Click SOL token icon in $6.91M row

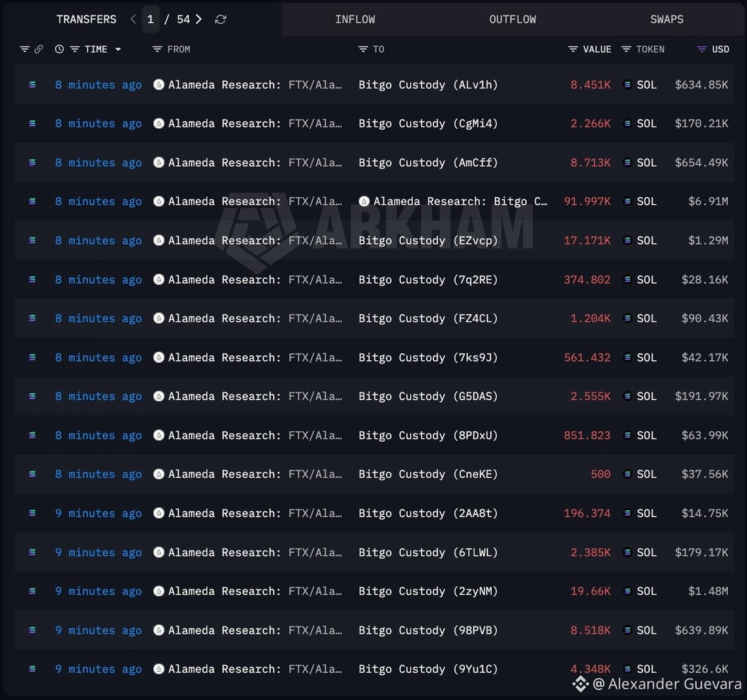(x=627, y=201)
